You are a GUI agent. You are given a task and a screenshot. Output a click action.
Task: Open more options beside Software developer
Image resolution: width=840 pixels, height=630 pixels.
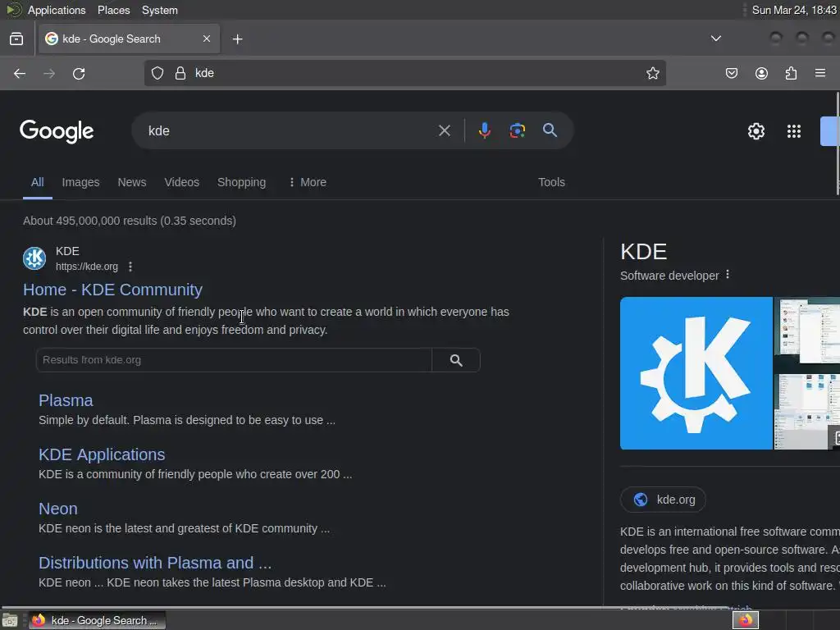tap(728, 275)
